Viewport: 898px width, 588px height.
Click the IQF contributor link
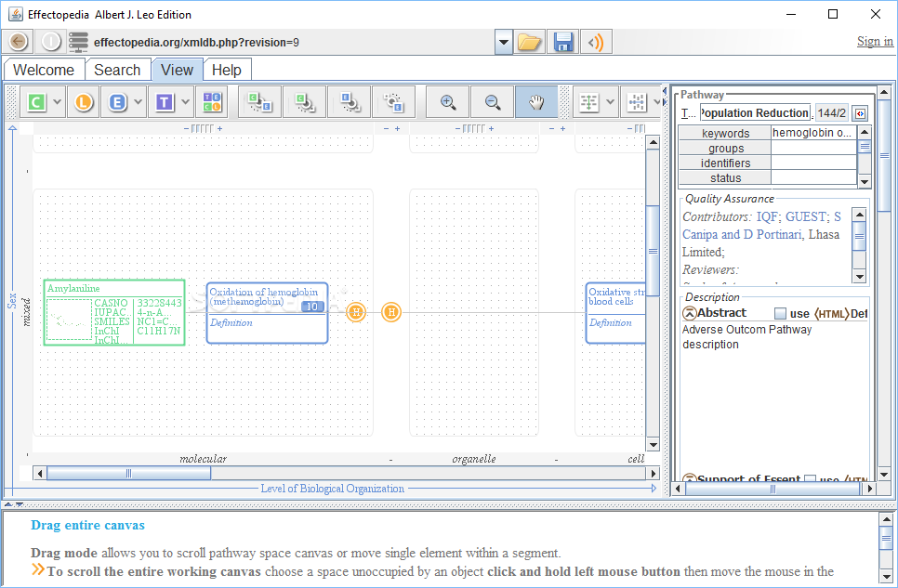pyautogui.click(x=768, y=217)
